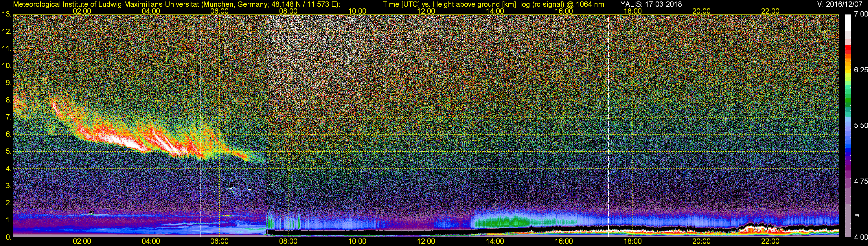Click the 5.50 value on the color scale
Viewport: 868px width, 246px height.
coord(860,125)
